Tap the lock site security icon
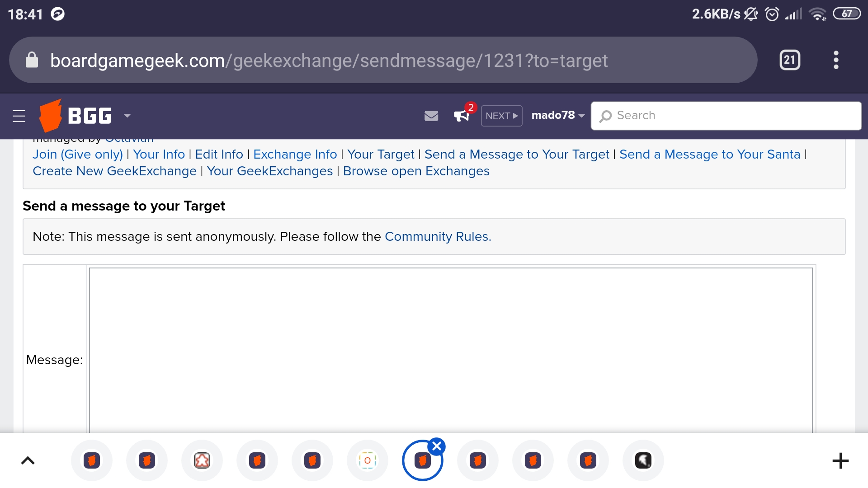This screenshot has width=868, height=488. coord(32,60)
